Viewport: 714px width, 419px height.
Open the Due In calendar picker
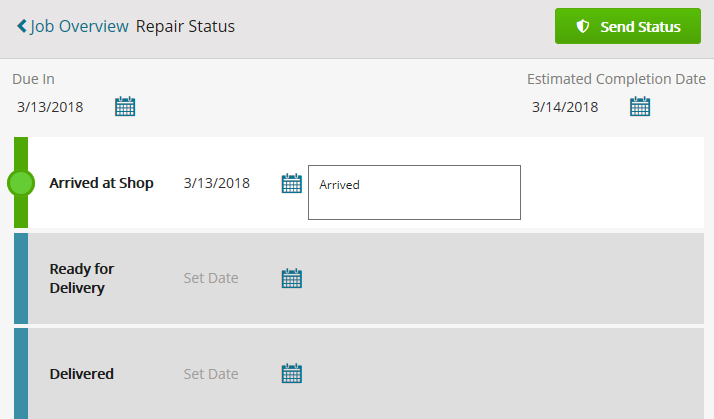tap(125, 107)
